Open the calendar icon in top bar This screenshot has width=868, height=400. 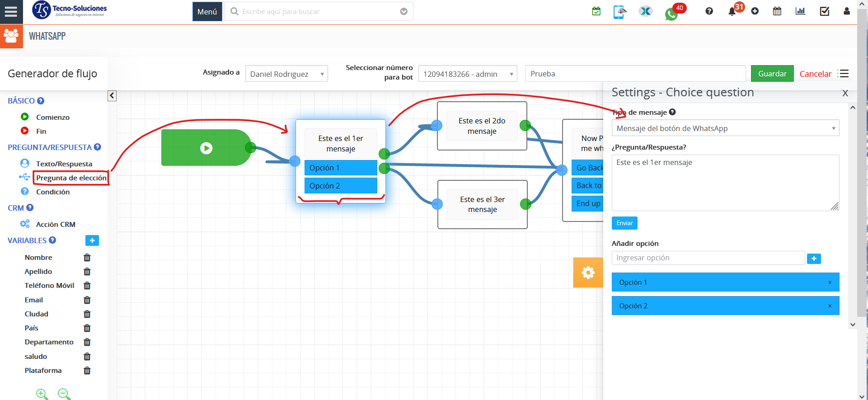[x=777, y=11]
